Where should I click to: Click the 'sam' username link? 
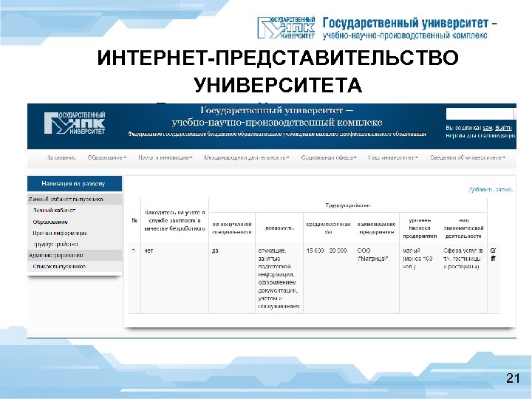[x=488, y=129]
